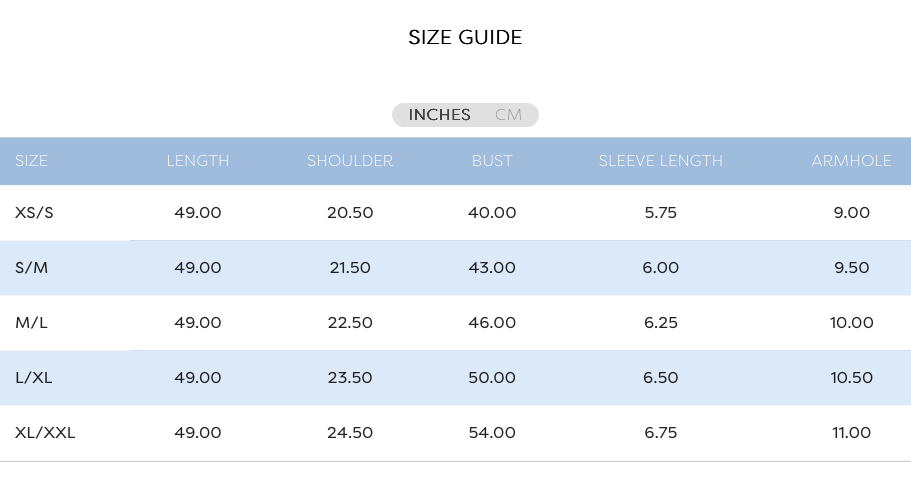
Task: Select the INCHES unit option
Action: coord(439,115)
